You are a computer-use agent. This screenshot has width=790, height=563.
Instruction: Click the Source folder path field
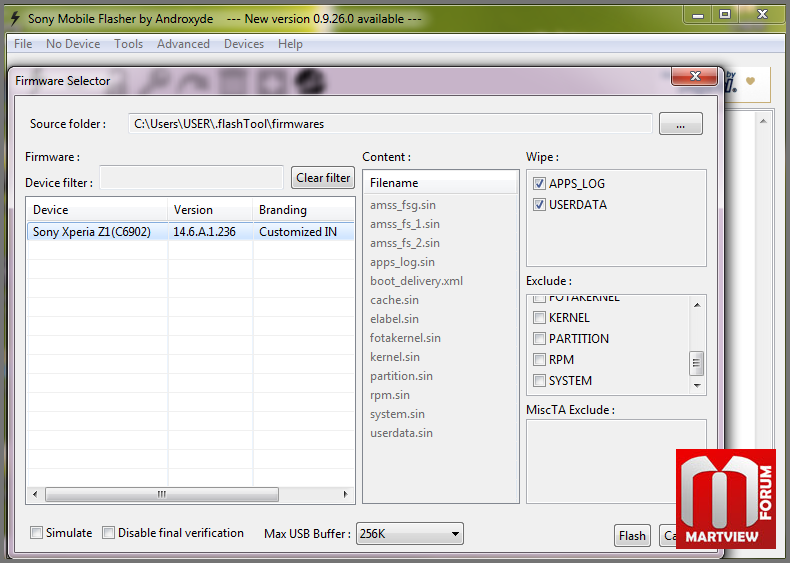click(390, 123)
